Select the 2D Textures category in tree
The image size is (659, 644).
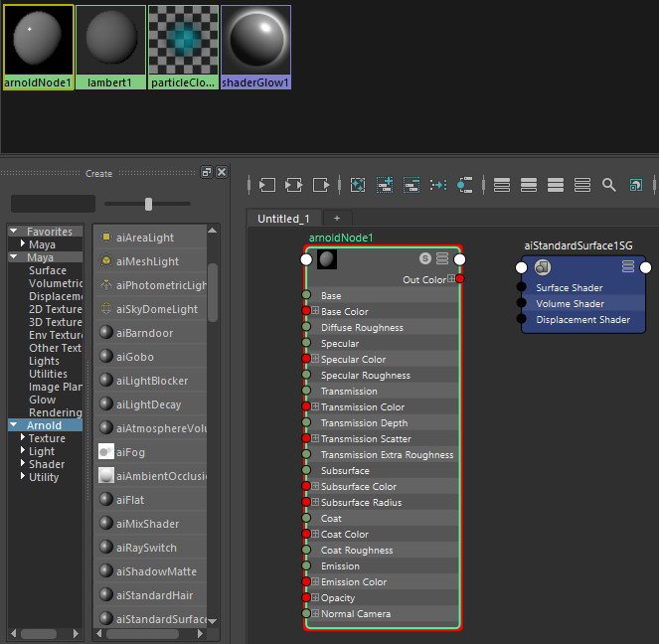(x=55, y=309)
